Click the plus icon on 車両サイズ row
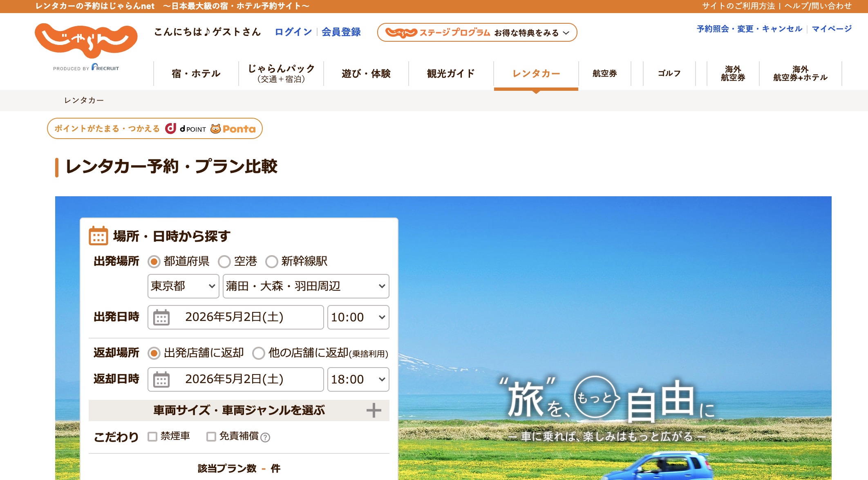Image resolution: width=868 pixels, height=480 pixels. [x=374, y=410]
